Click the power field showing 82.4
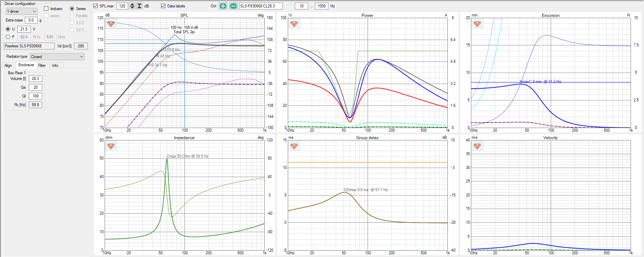This screenshot has height=257, width=644. (x=24, y=37)
